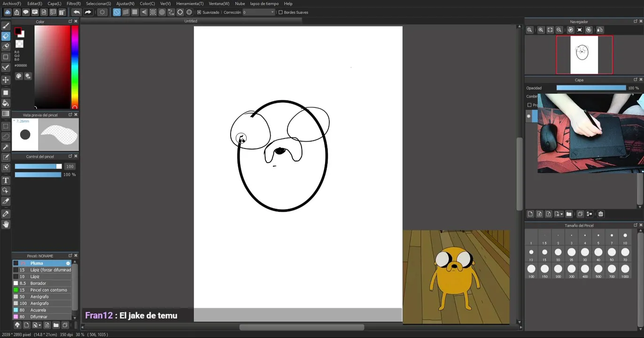
Task: Click the Navegador canvas thumbnail
Action: (584, 55)
